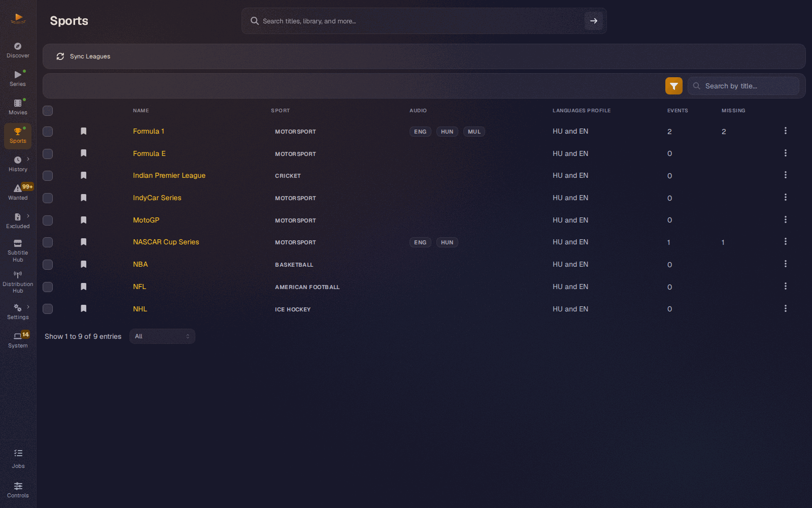Check the NASCAR Cup Series checkbox
This screenshot has width=812, height=508.
coord(48,242)
